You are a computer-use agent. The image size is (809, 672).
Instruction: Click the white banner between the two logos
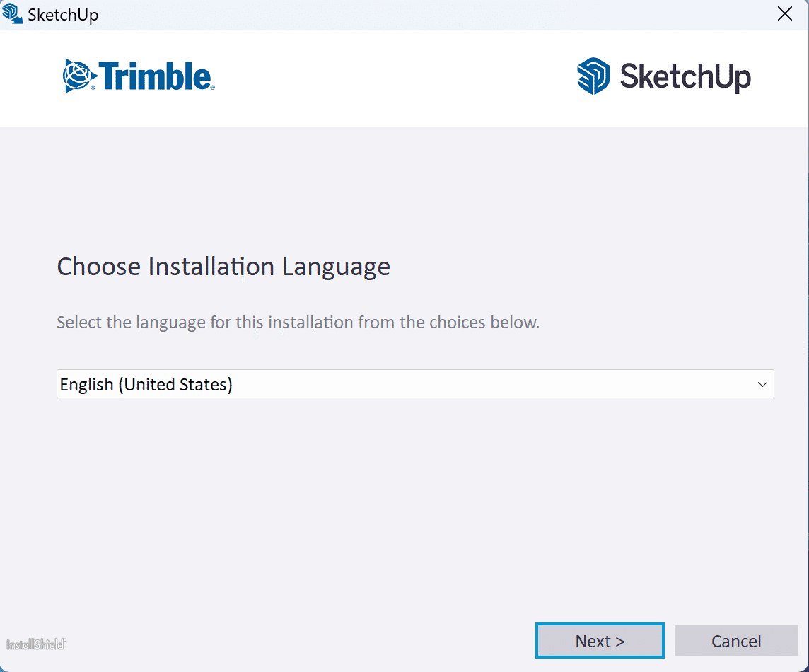(396, 78)
